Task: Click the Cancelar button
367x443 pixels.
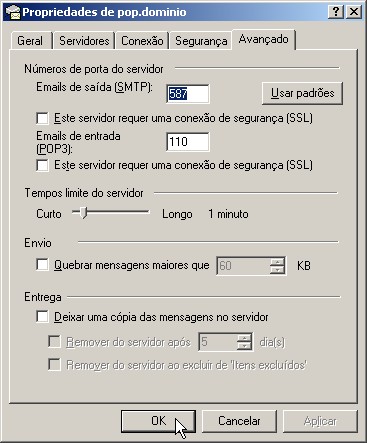Action: [239, 421]
